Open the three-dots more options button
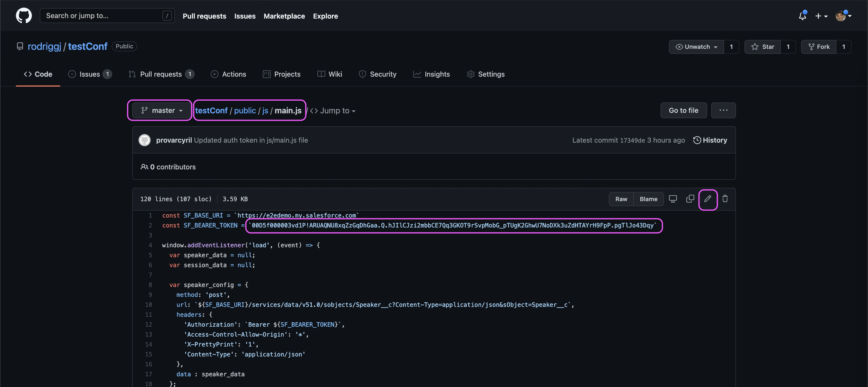 point(723,110)
